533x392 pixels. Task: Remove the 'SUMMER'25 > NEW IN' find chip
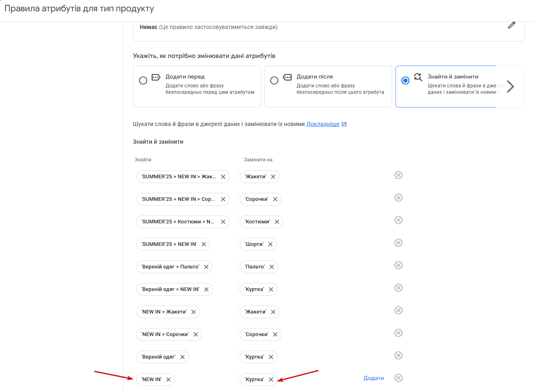click(204, 244)
